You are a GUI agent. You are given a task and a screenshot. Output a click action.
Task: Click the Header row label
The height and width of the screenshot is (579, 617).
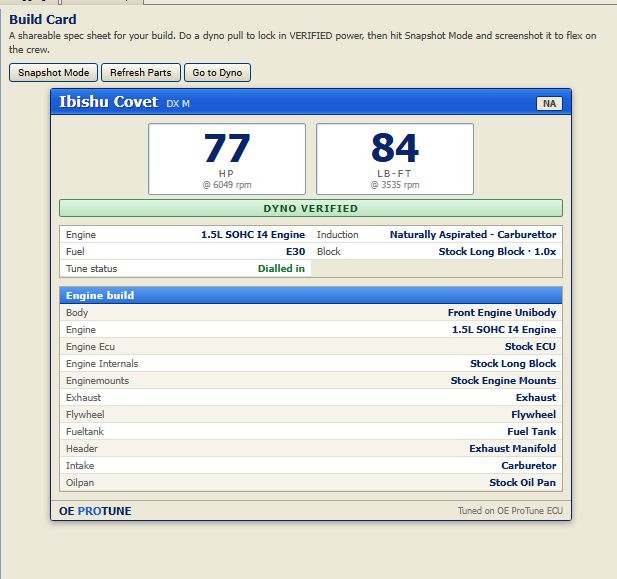pyautogui.click(x=82, y=448)
